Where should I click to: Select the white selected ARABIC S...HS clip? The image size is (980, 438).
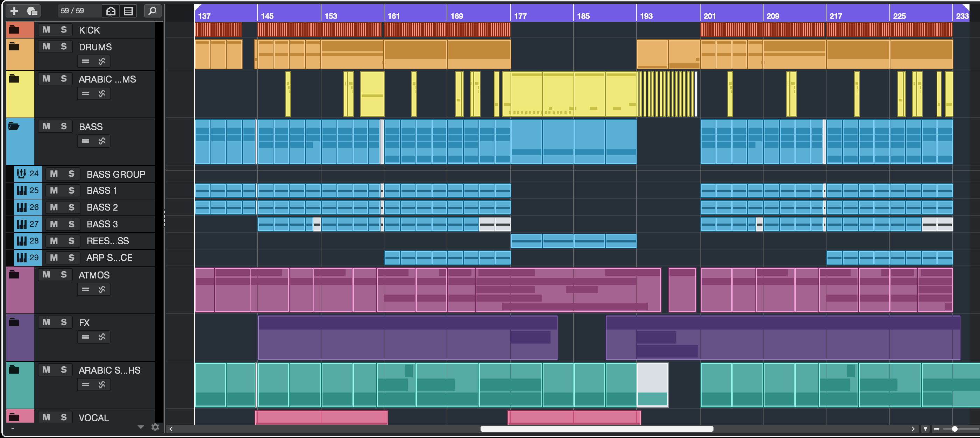tap(652, 385)
